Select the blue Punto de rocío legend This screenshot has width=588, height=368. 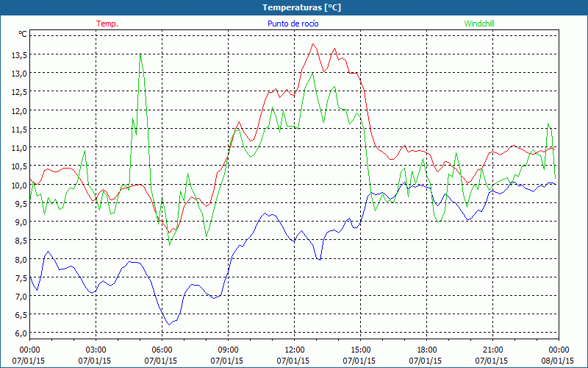(293, 24)
